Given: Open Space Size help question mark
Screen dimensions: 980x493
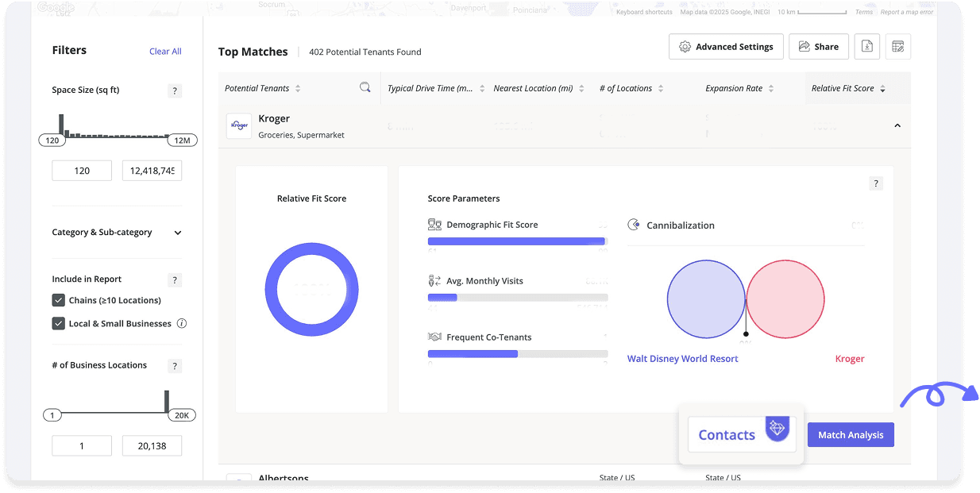Looking at the screenshot, I should pyautogui.click(x=176, y=91).
